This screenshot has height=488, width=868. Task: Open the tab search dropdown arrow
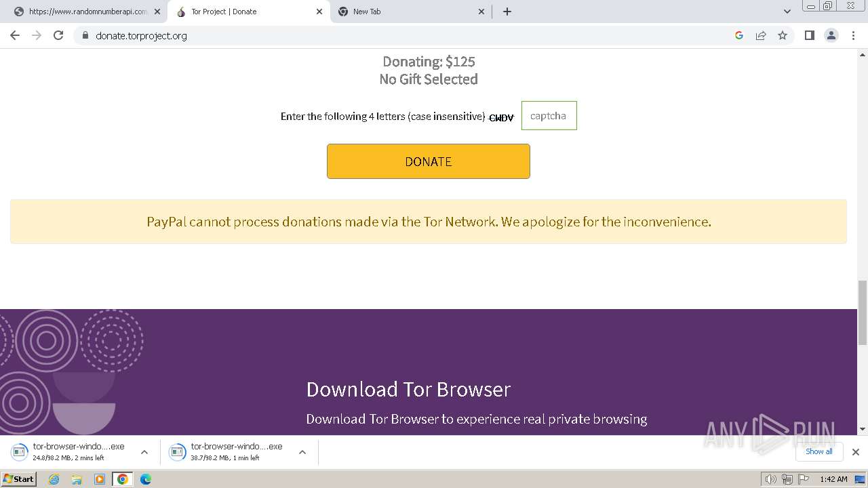point(787,12)
